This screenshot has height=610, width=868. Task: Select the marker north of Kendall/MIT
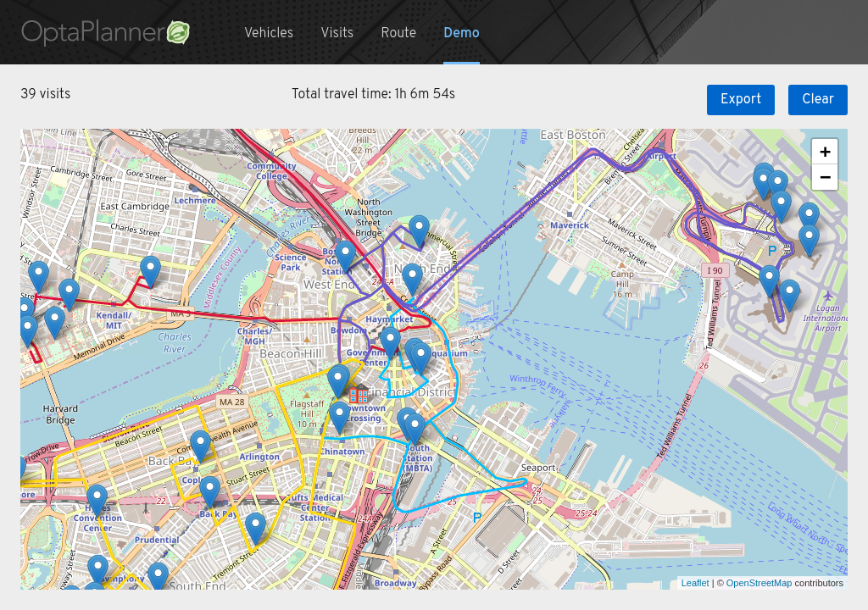point(150,271)
